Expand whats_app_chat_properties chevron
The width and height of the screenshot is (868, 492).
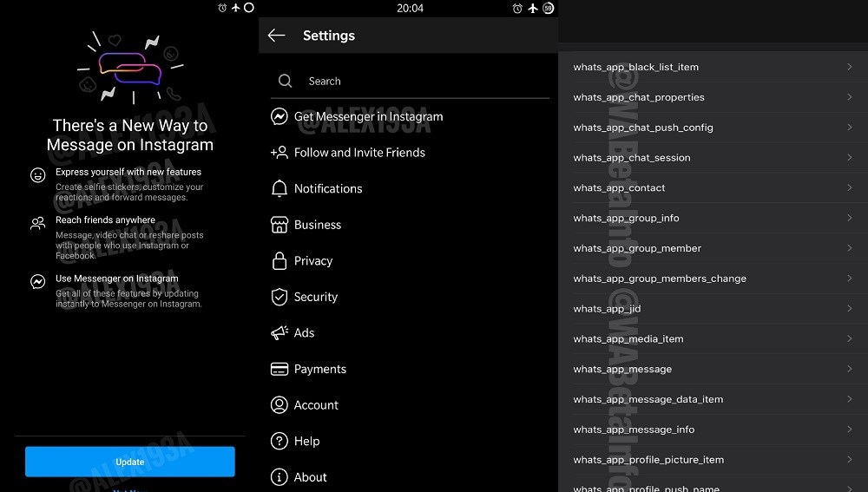pyautogui.click(x=849, y=97)
